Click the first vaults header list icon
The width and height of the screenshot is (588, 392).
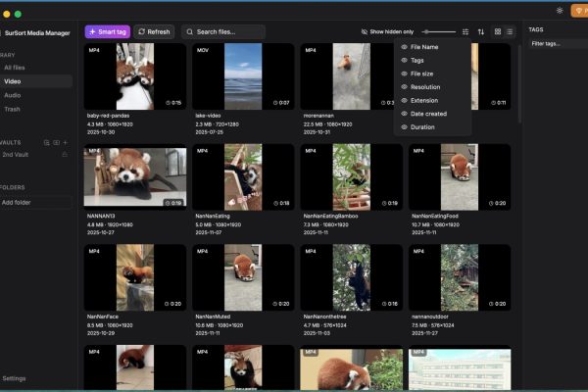click(46, 142)
